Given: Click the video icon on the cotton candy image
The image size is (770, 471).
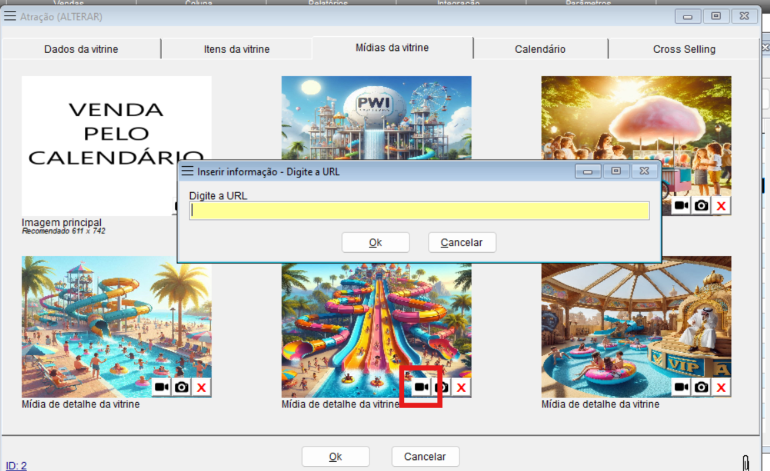Looking at the screenshot, I should pyautogui.click(x=681, y=205).
